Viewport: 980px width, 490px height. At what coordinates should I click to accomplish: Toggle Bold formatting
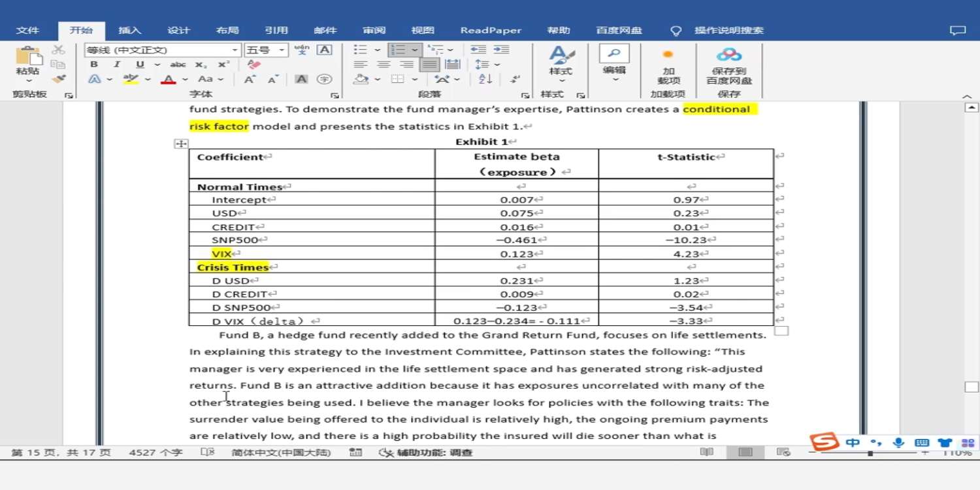pyautogui.click(x=94, y=65)
